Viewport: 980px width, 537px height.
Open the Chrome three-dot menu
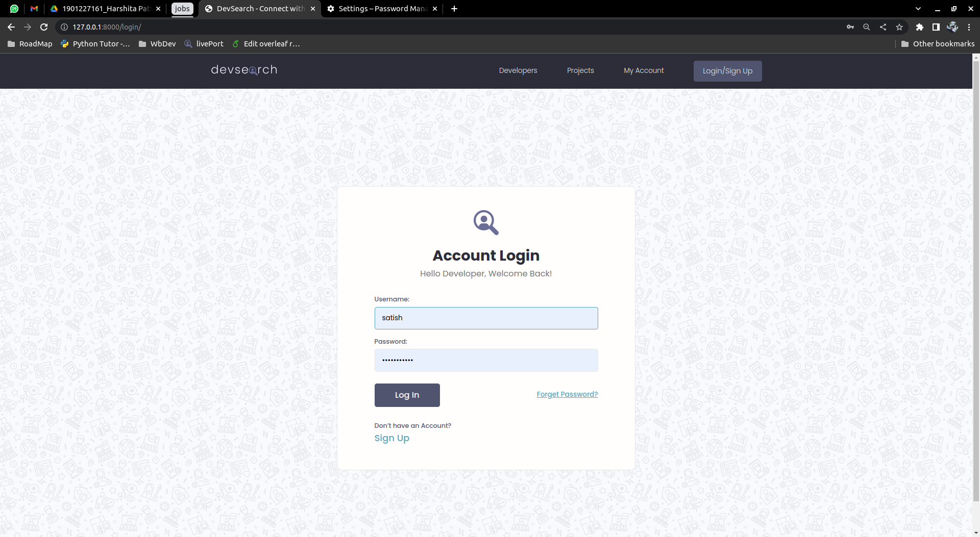969,27
